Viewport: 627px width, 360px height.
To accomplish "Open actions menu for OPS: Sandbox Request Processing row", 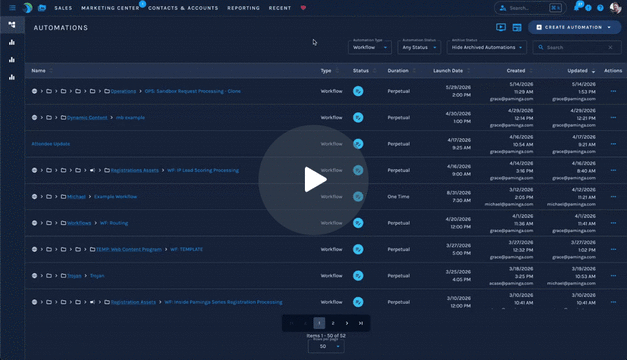I will (x=613, y=91).
